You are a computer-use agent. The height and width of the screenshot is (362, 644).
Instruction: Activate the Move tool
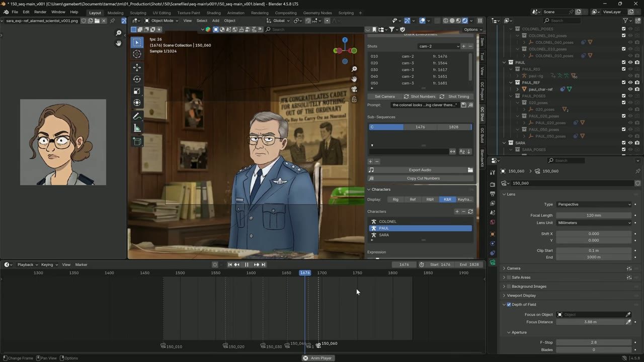coord(137,67)
